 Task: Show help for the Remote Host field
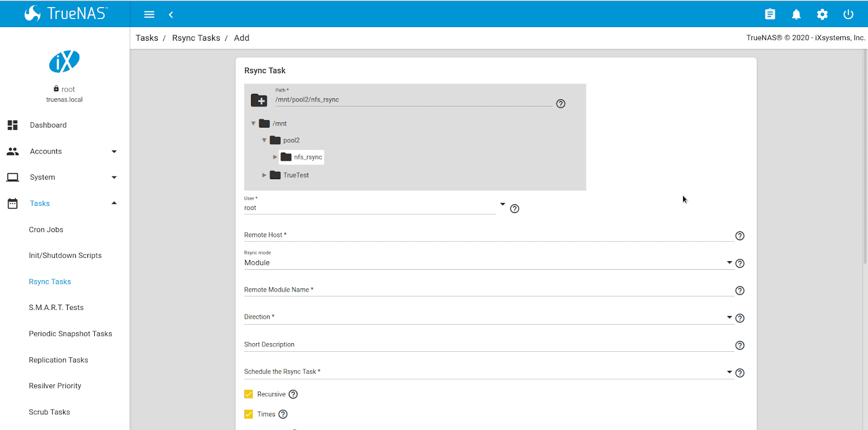pos(739,236)
